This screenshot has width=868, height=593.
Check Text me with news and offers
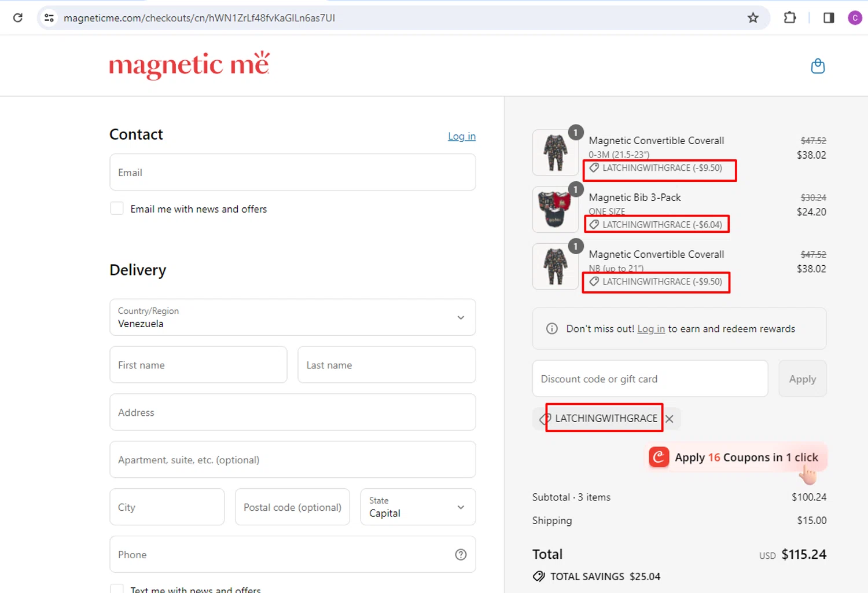[117, 589]
